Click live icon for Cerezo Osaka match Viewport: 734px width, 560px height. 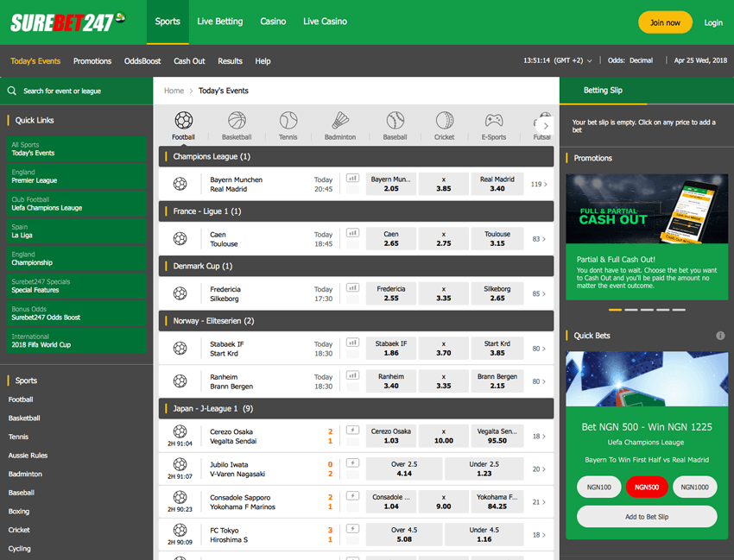[x=352, y=430]
